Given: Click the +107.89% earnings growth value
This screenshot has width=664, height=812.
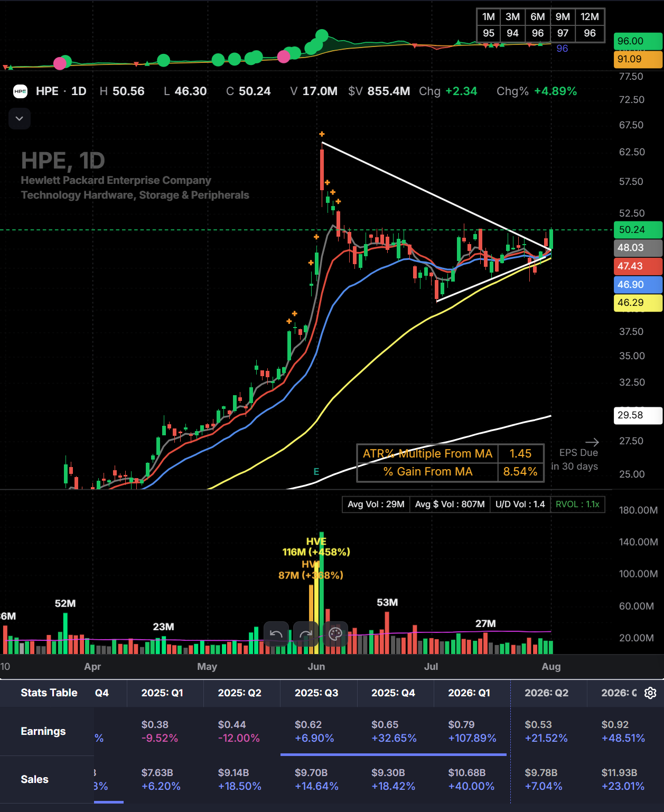Looking at the screenshot, I should (472, 738).
